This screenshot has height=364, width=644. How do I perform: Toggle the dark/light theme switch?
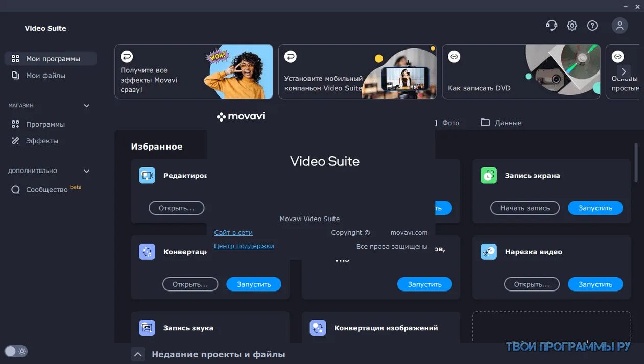coord(16,351)
